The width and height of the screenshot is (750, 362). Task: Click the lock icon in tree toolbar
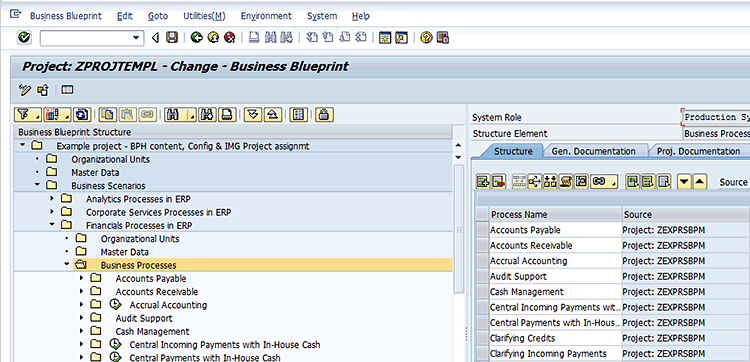(324, 115)
